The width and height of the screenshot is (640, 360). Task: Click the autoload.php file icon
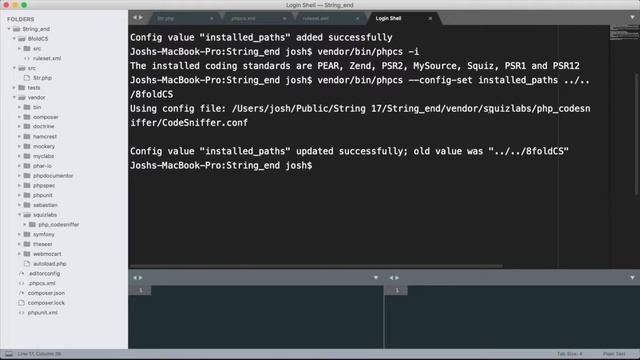[27, 264]
